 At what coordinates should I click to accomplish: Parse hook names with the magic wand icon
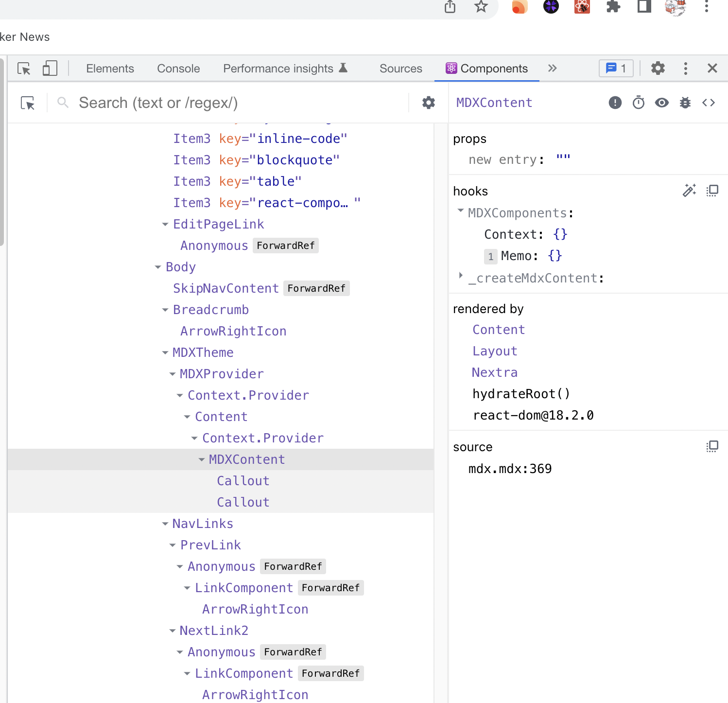[x=689, y=191]
